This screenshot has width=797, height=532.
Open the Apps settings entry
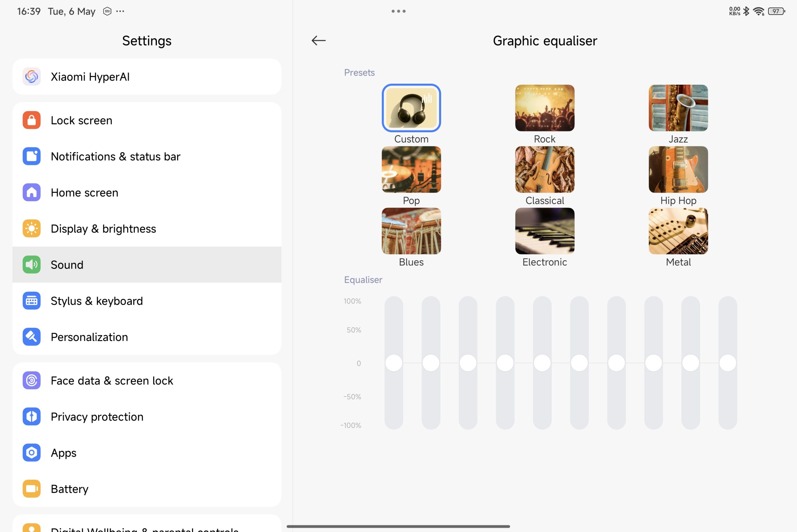[x=64, y=453]
